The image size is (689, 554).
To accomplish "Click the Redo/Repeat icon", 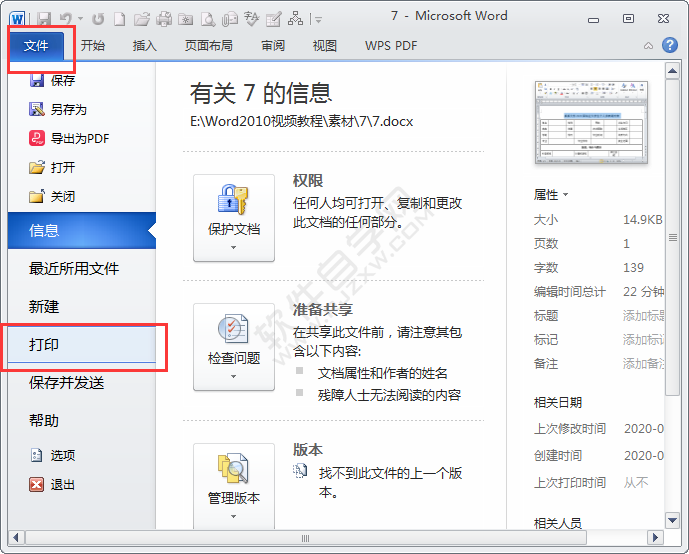I will coord(98,19).
